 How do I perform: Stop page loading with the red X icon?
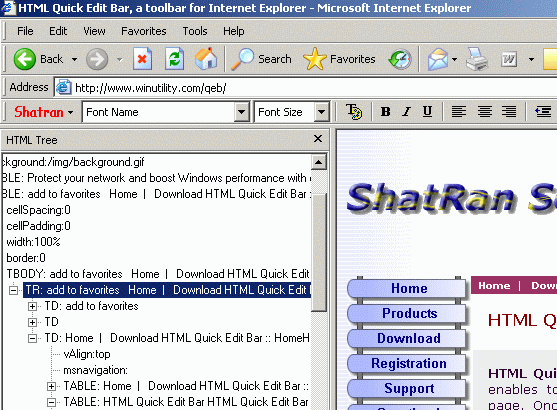point(142,59)
